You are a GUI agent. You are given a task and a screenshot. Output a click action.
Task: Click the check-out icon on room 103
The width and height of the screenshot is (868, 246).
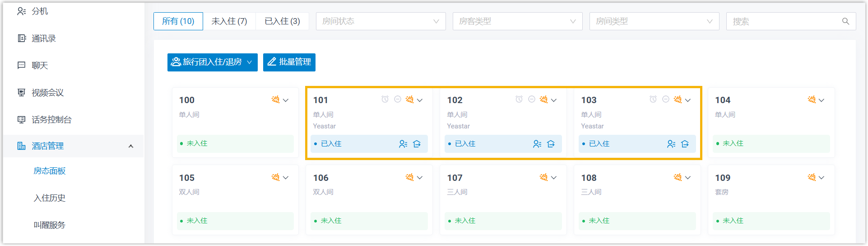(x=685, y=144)
